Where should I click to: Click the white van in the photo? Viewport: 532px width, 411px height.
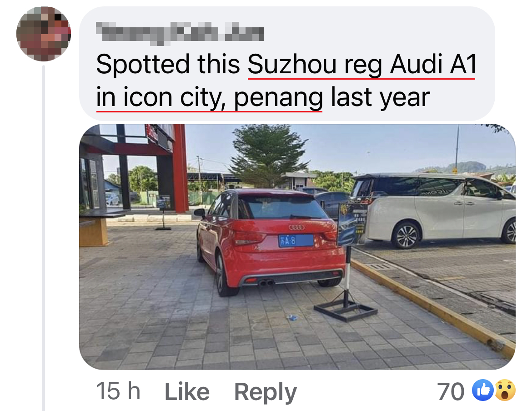435,209
